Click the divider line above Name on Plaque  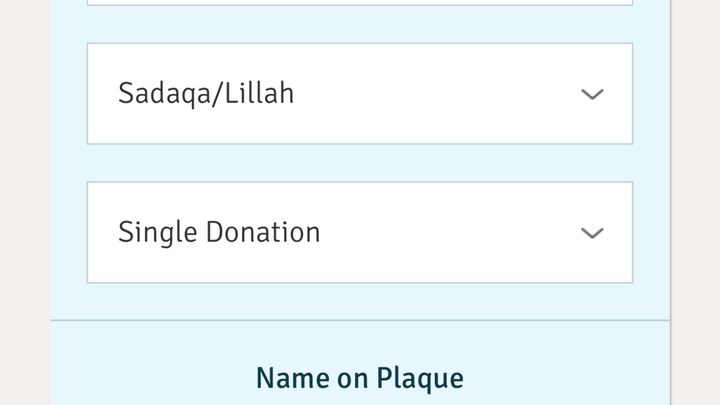click(360, 320)
